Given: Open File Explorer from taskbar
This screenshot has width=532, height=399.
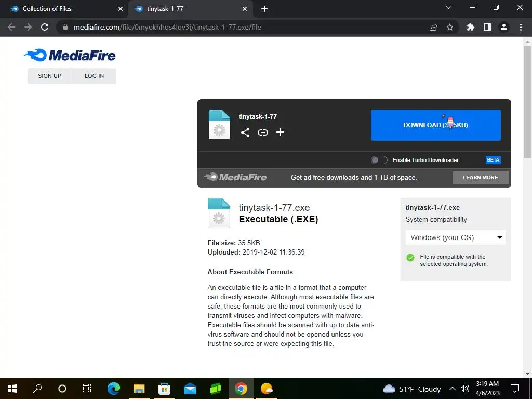Looking at the screenshot, I should 139,389.
